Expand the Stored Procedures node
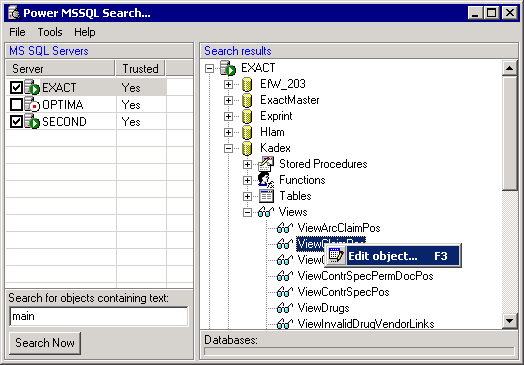 tap(247, 165)
